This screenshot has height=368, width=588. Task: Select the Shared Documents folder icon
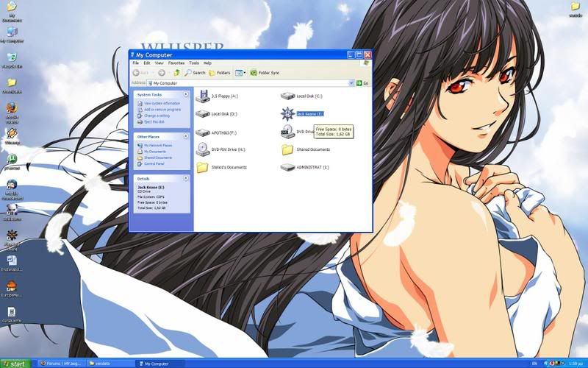point(287,149)
